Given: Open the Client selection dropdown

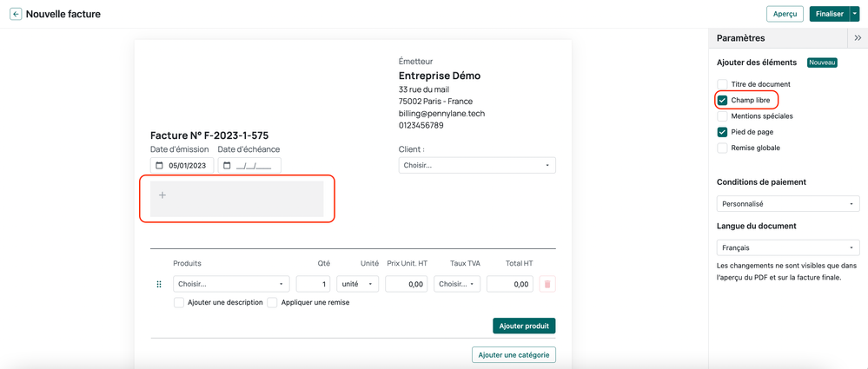Looking at the screenshot, I should click(x=476, y=165).
